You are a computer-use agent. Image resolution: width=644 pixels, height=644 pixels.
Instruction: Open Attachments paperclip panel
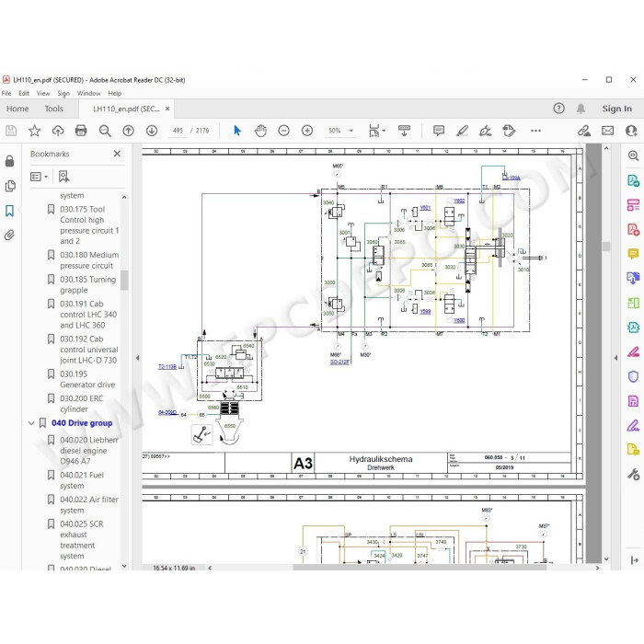click(x=9, y=235)
